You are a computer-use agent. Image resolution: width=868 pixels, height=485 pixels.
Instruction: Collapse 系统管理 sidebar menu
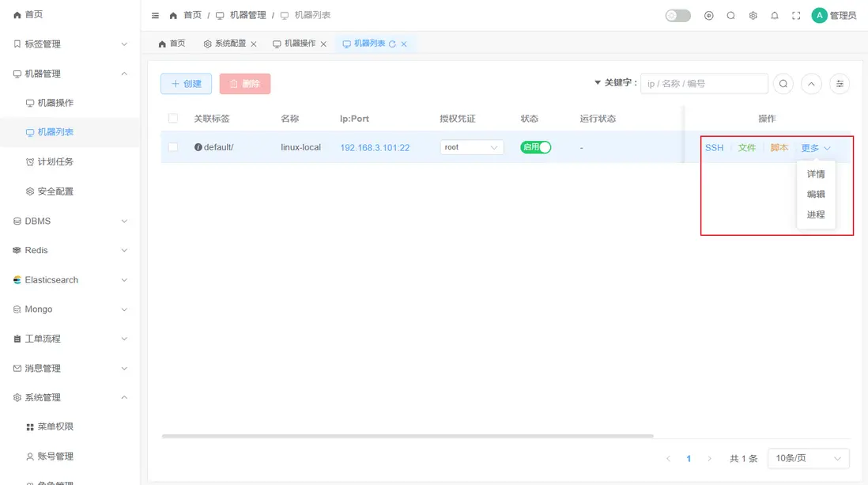(x=70, y=397)
